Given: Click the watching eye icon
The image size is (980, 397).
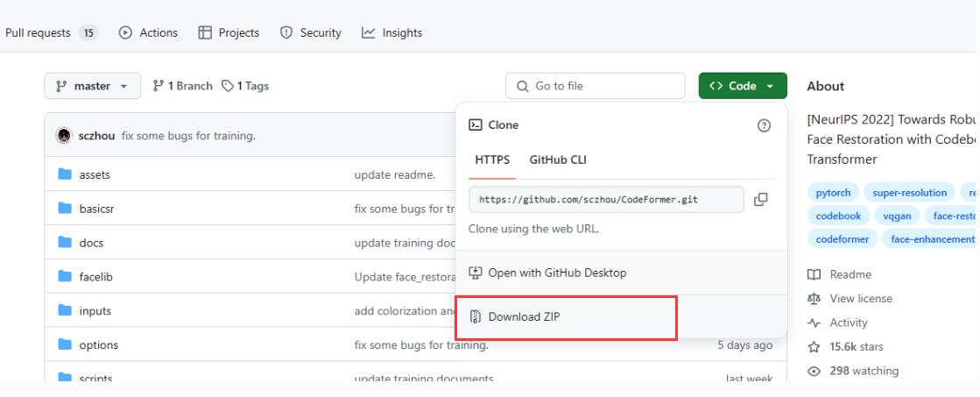Looking at the screenshot, I should 814,372.
